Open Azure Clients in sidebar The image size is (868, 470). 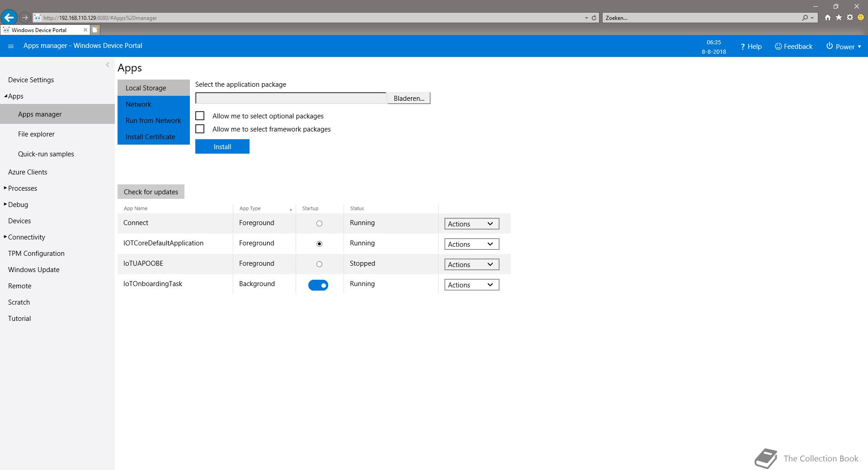[28, 172]
